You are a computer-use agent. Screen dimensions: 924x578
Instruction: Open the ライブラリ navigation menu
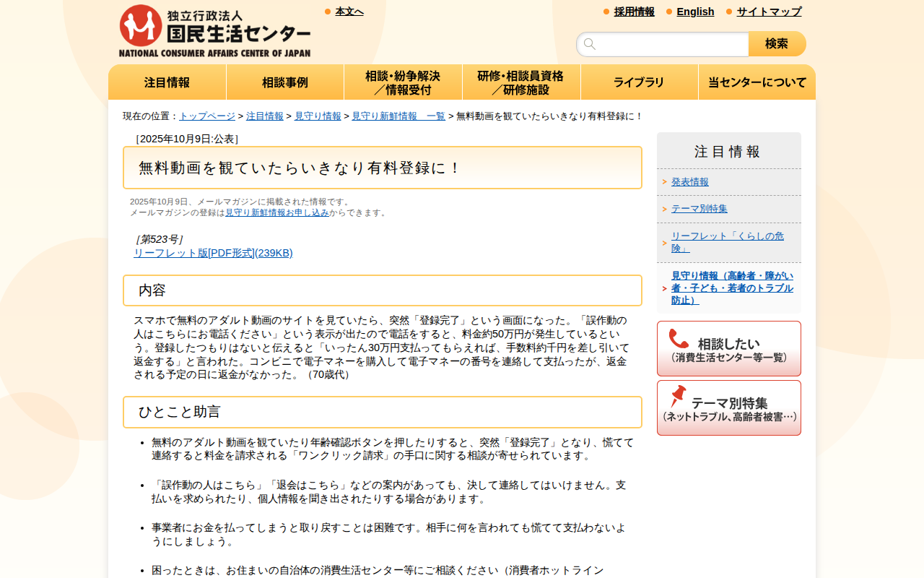tap(639, 82)
